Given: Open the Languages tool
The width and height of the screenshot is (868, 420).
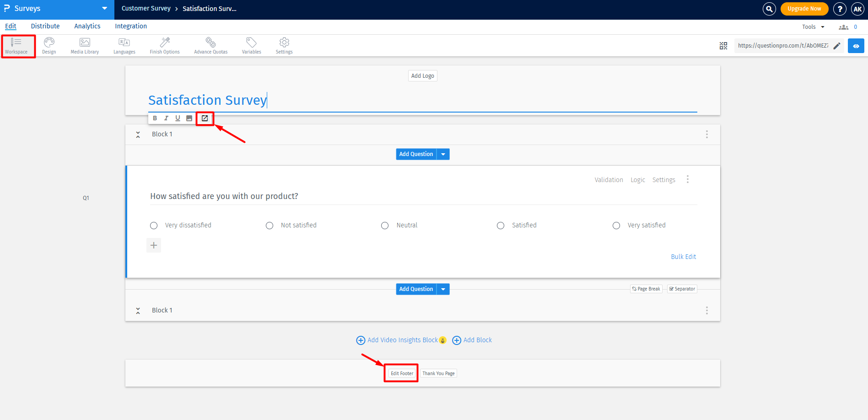Looking at the screenshot, I should point(124,45).
